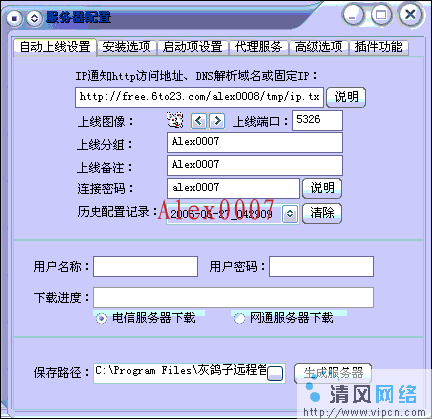Click the 生成服务器 button
The height and width of the screenshot is (419, 432).
click(x=333, y=373)
